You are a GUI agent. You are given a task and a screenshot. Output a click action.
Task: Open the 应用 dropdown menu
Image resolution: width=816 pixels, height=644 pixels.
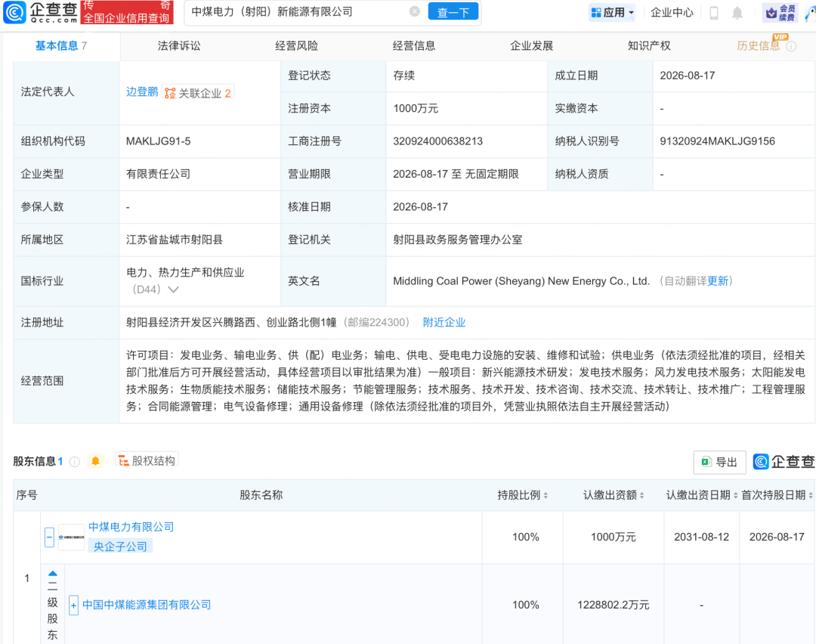coord(613,13)
